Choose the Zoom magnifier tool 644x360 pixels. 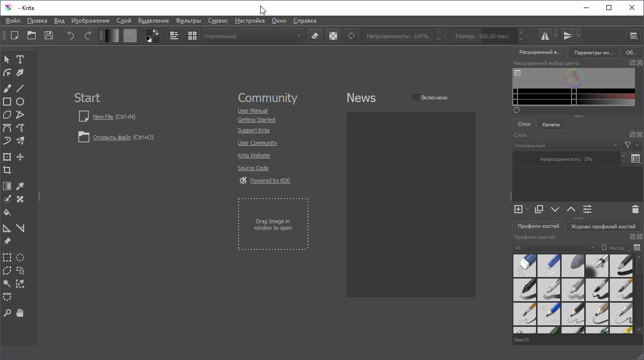click(x=7, y=313)
